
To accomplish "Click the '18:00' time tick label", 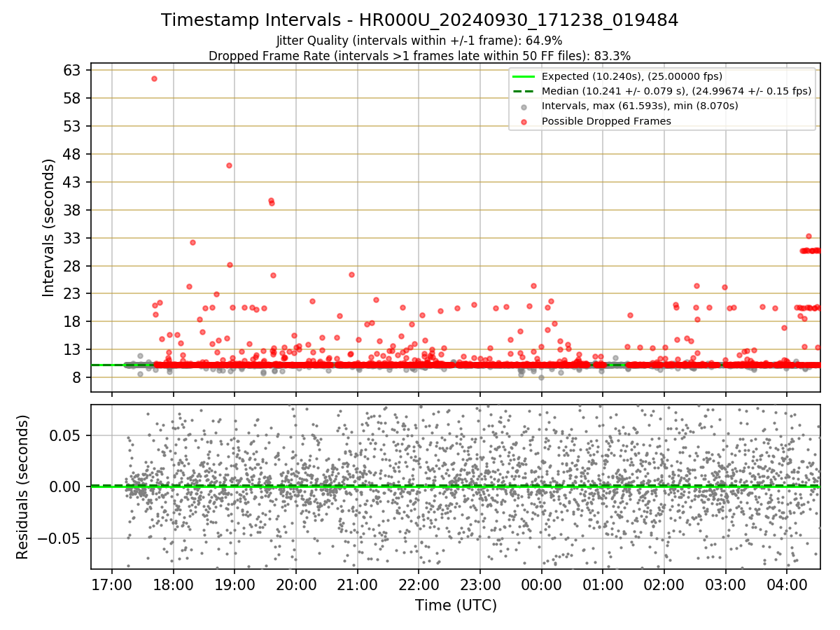I will point(174,584).
